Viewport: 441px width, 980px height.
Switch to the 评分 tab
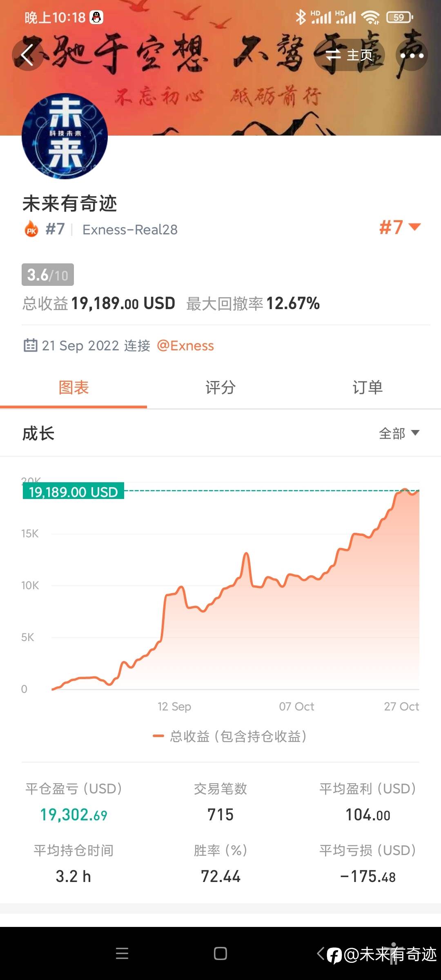[x=220, y=388]
